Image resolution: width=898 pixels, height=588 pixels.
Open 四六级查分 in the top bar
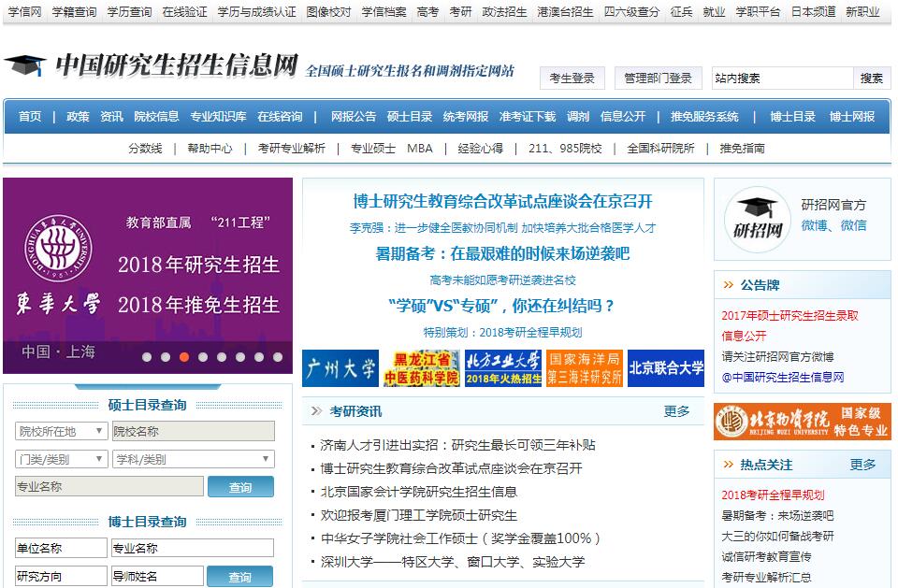[631, 11]
